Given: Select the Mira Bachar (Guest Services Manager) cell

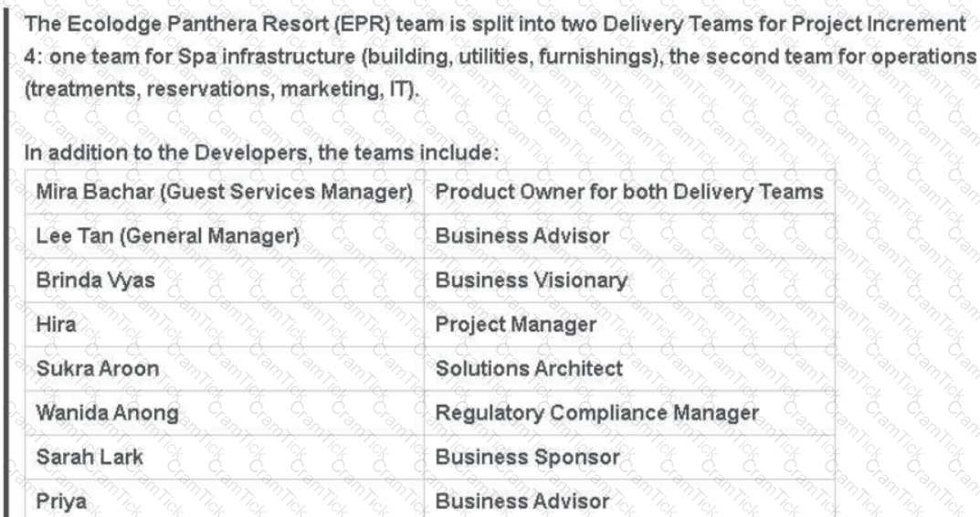Looking at the screenshot, I should pyautogui.click(x=225, y=192).
